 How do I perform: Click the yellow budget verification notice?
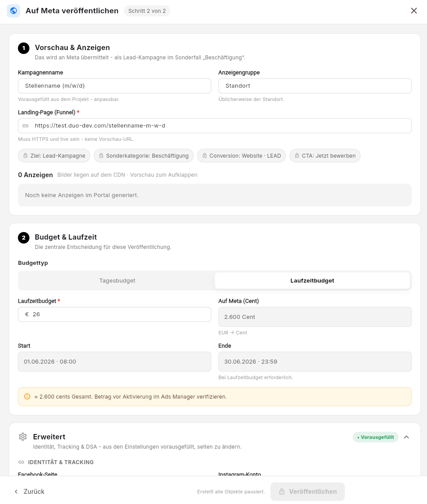[x=215, y=397]
